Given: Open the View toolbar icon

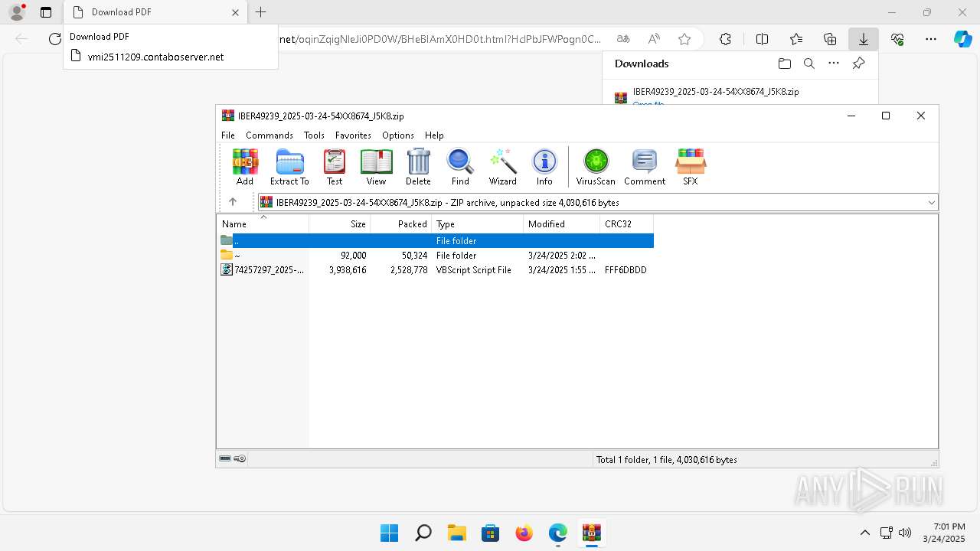Looking at the screenshot, I should pos(376,167).
